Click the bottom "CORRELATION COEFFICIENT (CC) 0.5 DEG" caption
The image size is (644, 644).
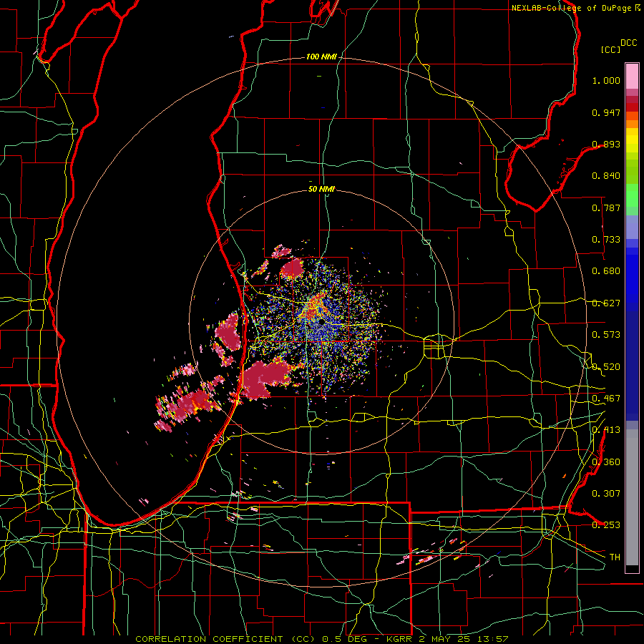tap(250, 639)
